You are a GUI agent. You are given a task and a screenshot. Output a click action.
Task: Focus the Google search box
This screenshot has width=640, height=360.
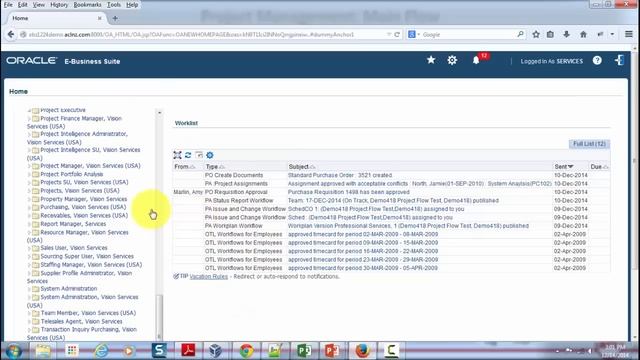point(468,35)
